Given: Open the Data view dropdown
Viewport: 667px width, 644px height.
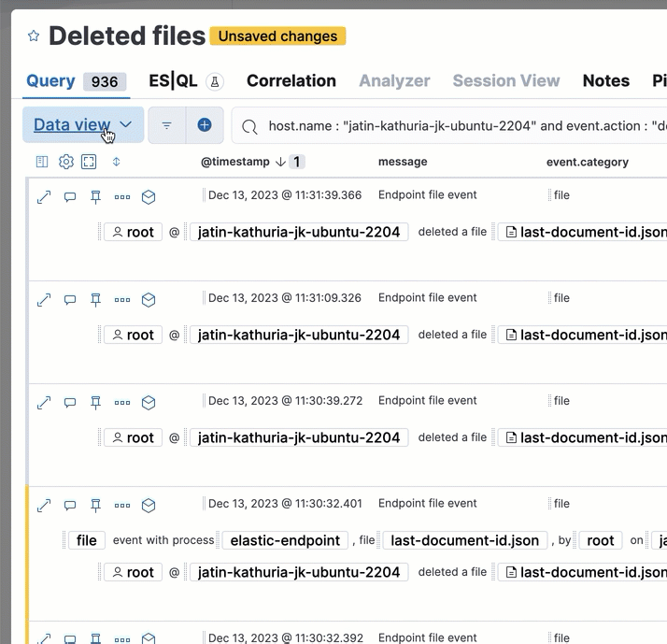Looking at the screenshot, I should pos(83,125).
